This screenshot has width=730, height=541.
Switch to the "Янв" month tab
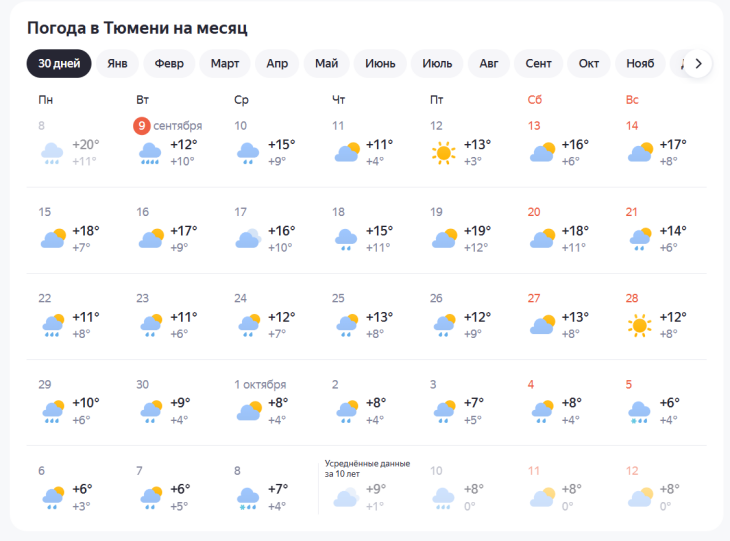click(117, 64)
